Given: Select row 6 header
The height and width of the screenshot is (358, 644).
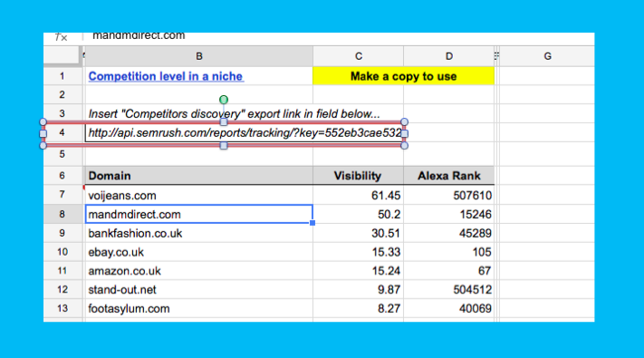Looking at the screenshot, I should coord(62,176).
